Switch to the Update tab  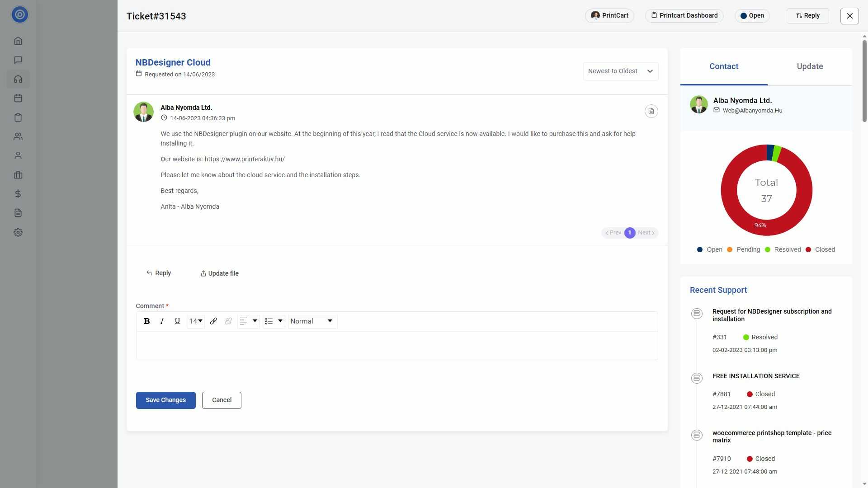click(x=809, y=66)
